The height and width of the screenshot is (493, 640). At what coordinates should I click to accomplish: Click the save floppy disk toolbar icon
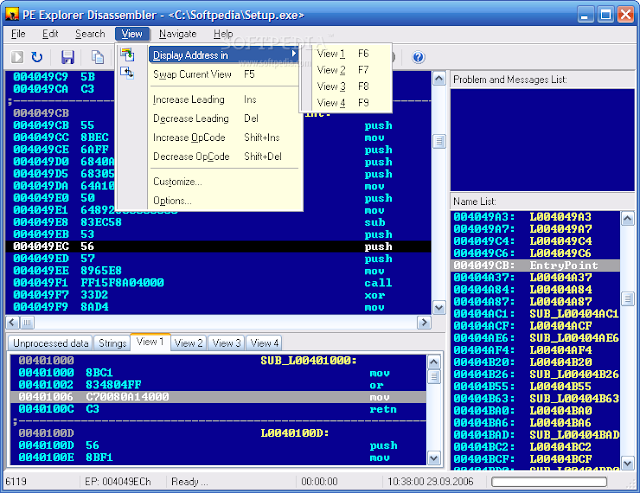click(x=67, y=57)
